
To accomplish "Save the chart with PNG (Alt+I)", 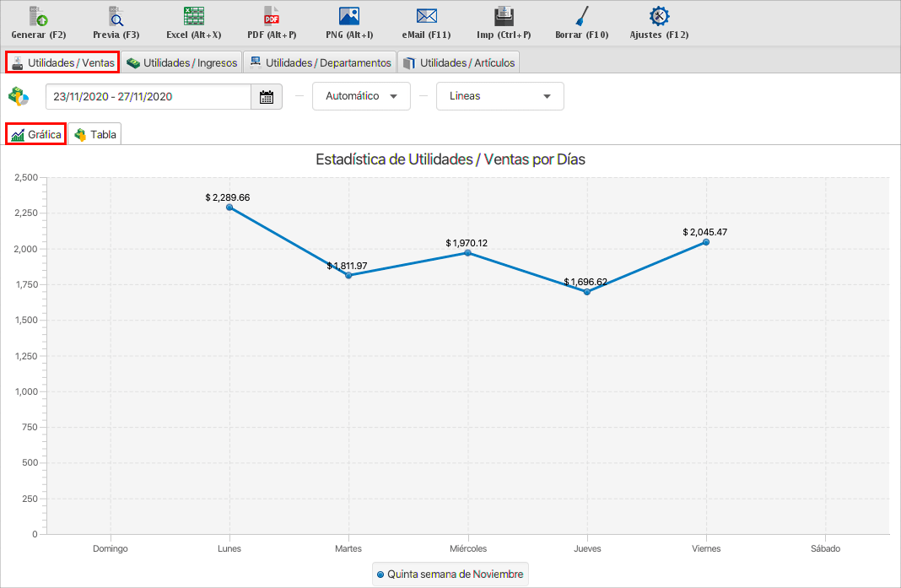I will point(349,17).
